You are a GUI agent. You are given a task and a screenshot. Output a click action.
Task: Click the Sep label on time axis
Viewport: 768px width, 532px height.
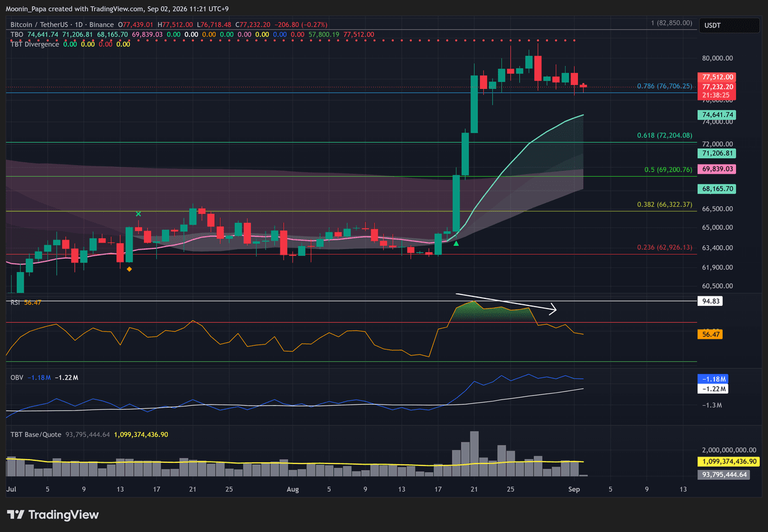pos(573,489)
